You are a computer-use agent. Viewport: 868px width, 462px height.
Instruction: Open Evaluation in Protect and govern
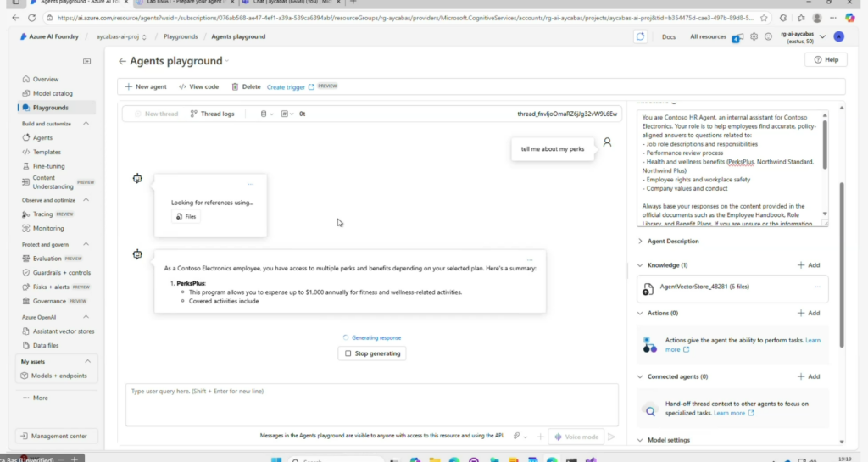click(x=47, y=259)
